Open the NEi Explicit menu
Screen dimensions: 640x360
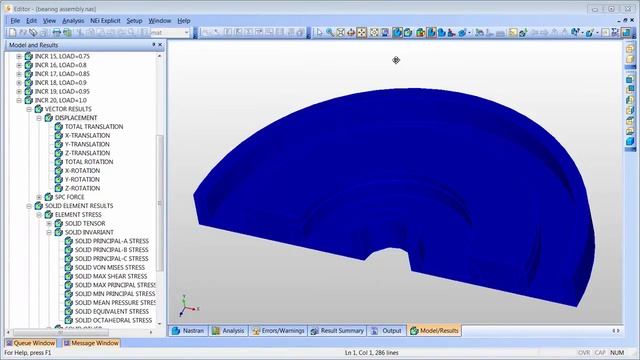pos(105,21)
